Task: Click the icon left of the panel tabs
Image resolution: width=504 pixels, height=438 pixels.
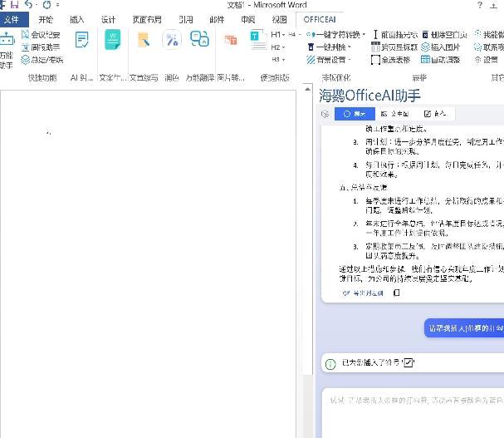Action: pos(325,114)
